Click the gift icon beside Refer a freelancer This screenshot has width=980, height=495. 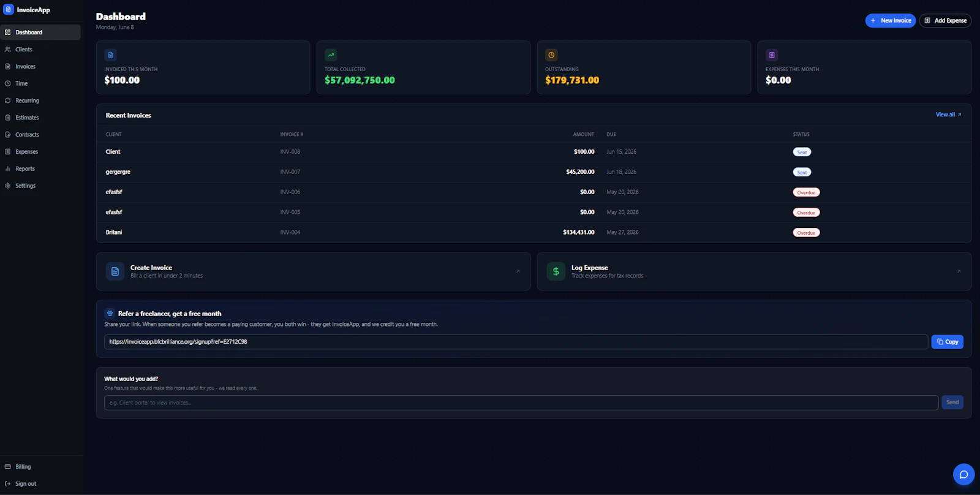110,314
